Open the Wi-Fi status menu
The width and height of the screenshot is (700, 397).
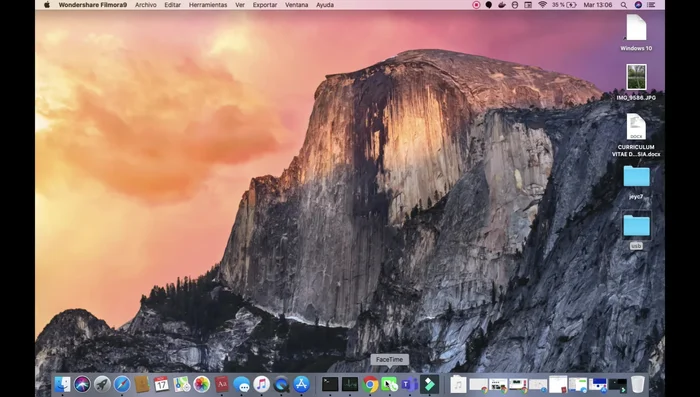click(542, 4)
